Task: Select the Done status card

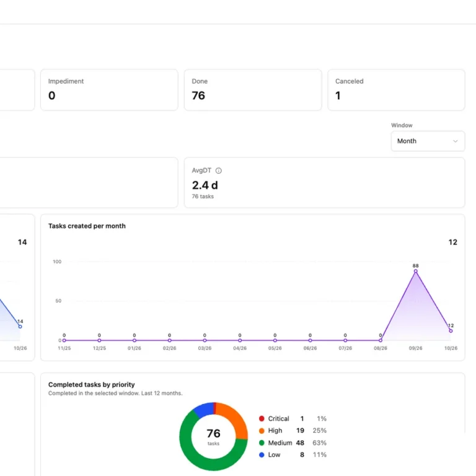Action: point(253,90)
